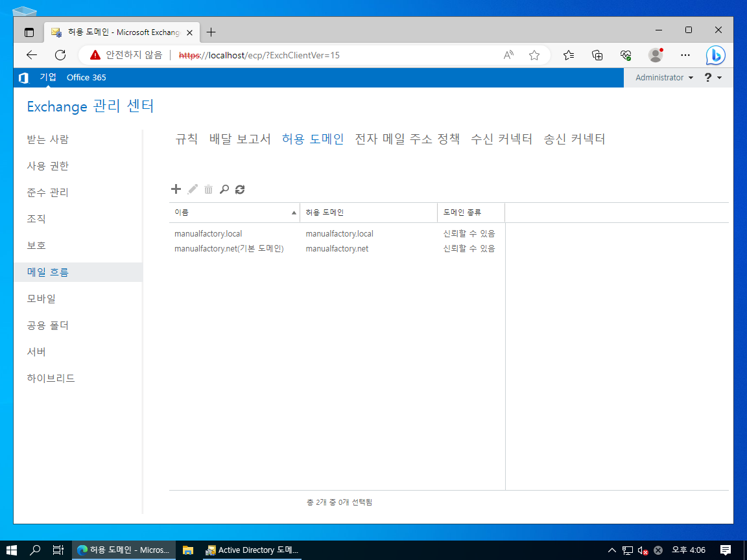
Task: Open a new browser tab
Action: tap(211, 32)
